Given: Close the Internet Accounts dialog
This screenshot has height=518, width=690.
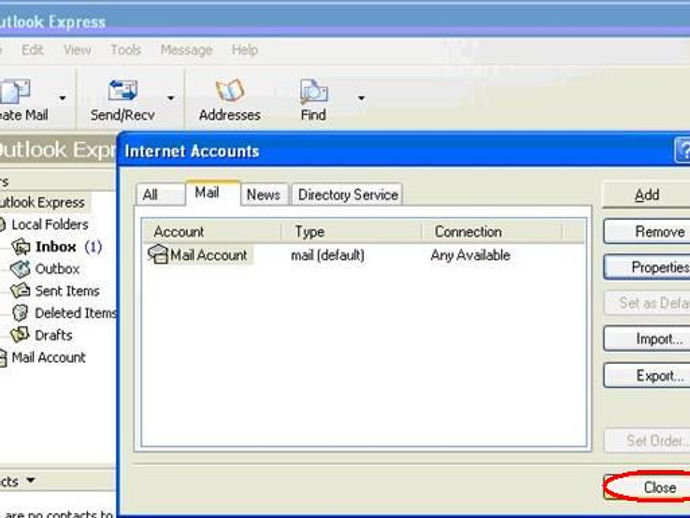Looking at the screenshot, I should tap(648, 487).
